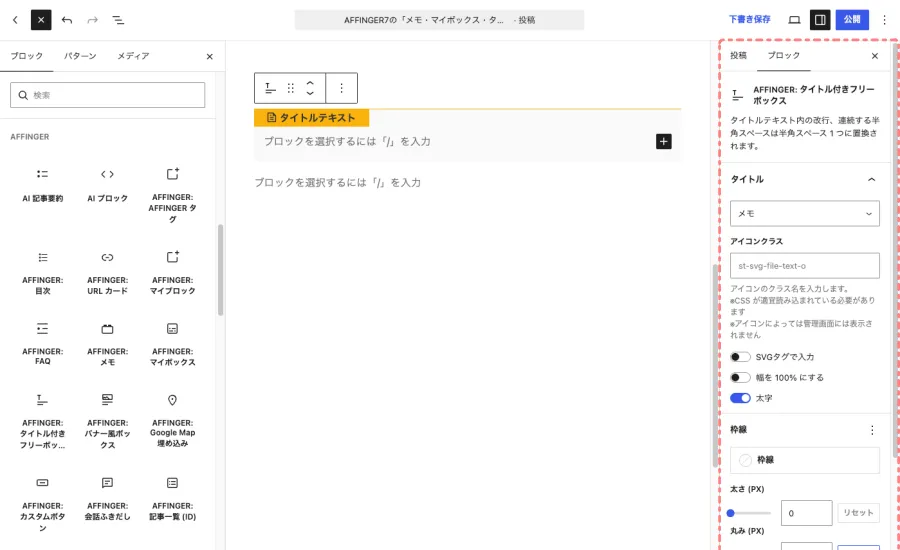Insert the AFFINGER: マイブロック block
The height and width of the screenshot is (550, 900).
[x=172, y=273]
